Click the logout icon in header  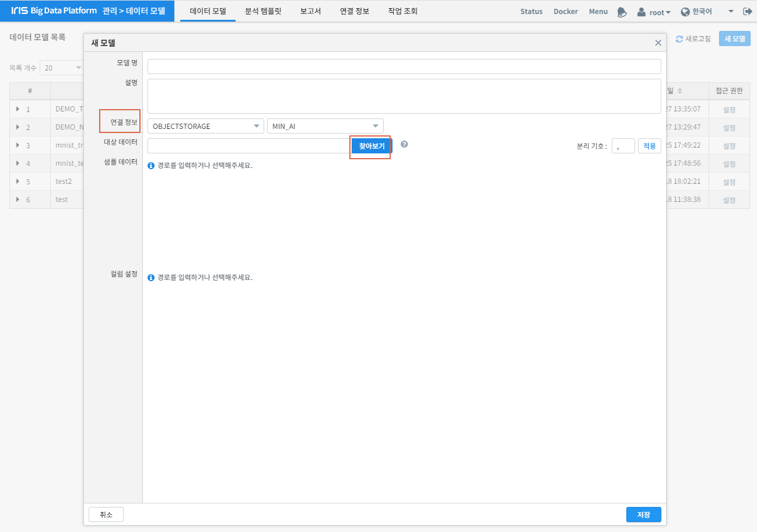[747, 11]
